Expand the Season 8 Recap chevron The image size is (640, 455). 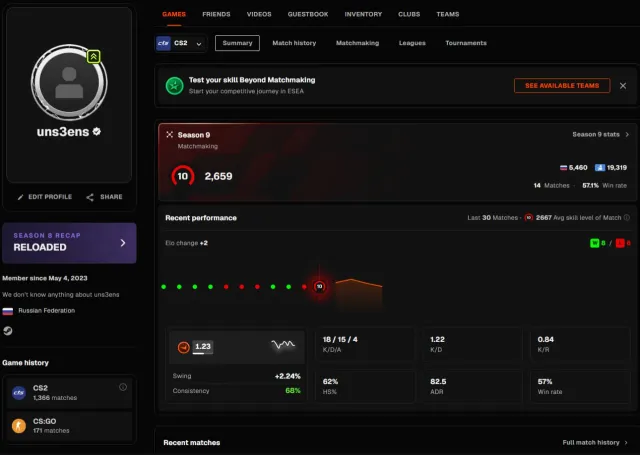[x=123, y=243]
